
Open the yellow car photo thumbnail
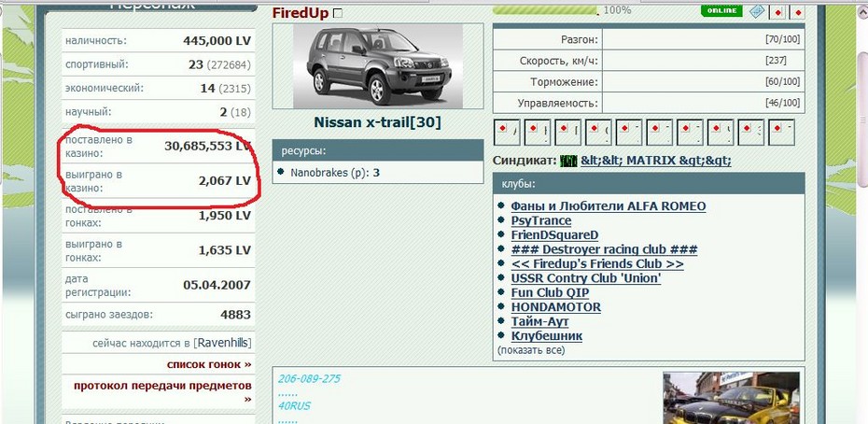pyautogui.click(x=731, y=398)
